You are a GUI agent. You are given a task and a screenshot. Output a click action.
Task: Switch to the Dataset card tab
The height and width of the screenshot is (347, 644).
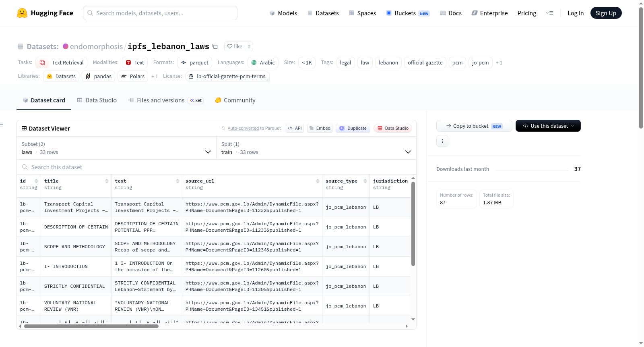tap(44, 100)
